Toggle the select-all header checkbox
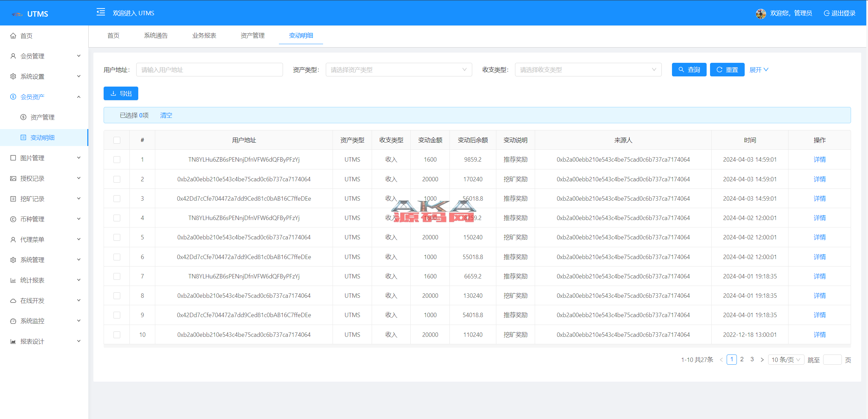The width and height of the screenshot is (868, 419). 117,140
